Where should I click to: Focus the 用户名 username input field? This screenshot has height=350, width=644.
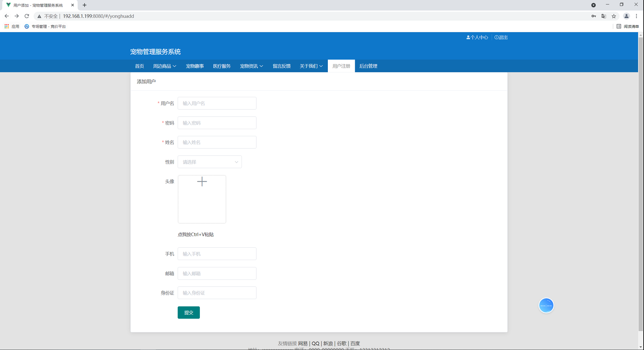(217, 103)
